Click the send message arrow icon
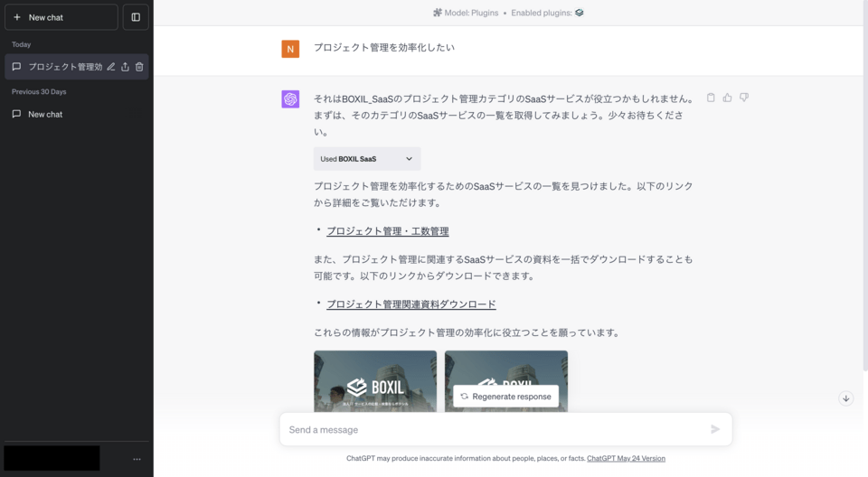Screen dimensions: 868x477 pos(715,429)
